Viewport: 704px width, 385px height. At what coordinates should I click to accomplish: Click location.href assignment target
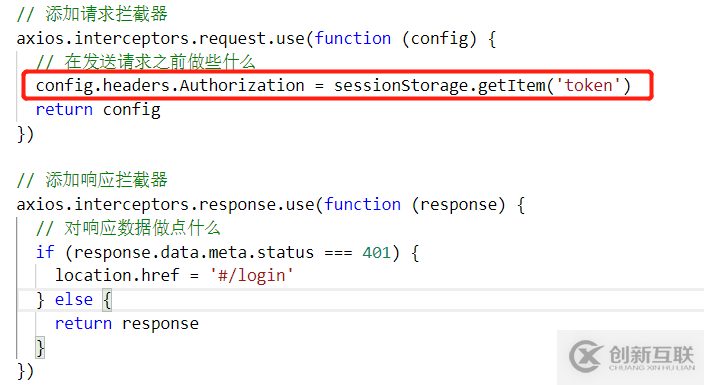117,275
